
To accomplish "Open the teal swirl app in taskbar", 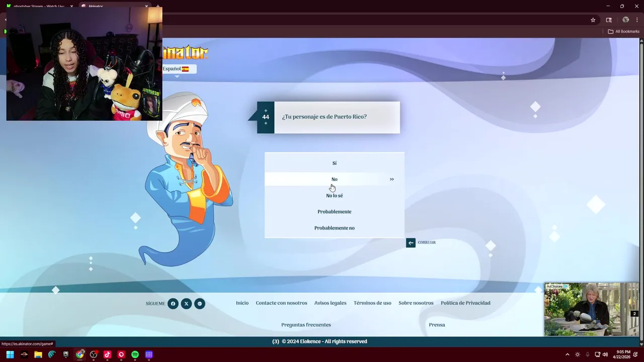I will 52,354.
